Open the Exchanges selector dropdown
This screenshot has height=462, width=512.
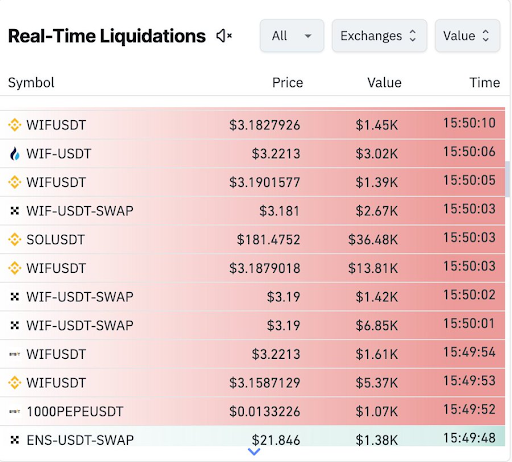click(x=379, y=36)
